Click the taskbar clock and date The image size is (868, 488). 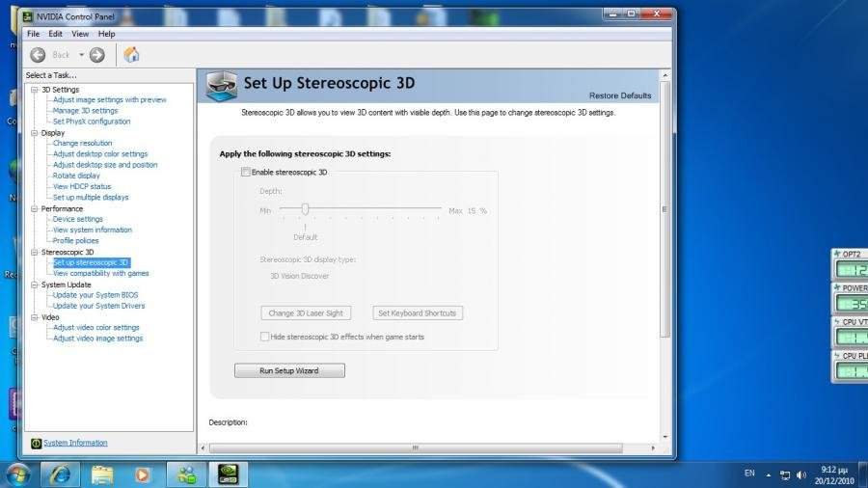click(x=834, y=475)
